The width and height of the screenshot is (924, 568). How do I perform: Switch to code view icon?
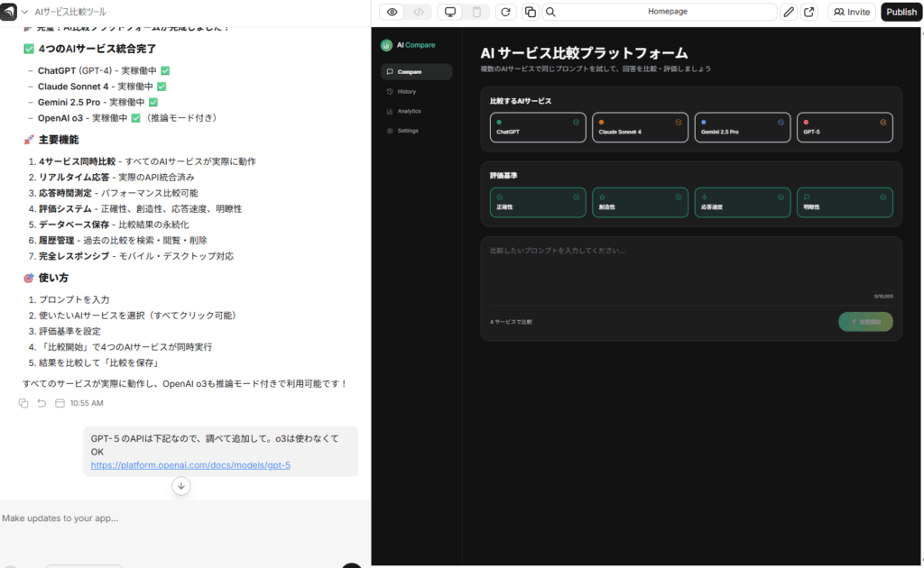[419, 12]
